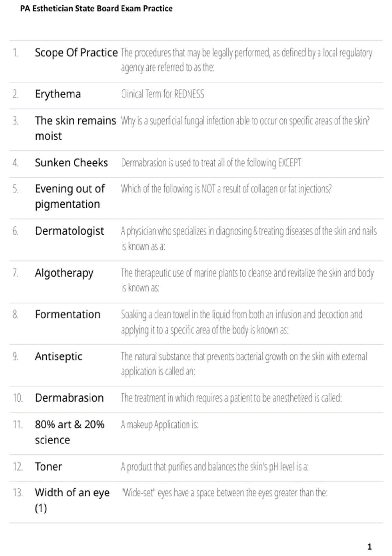392x556 pixels.
Task: Select the 'Erythema' term
Action: (x=58, y=94)
